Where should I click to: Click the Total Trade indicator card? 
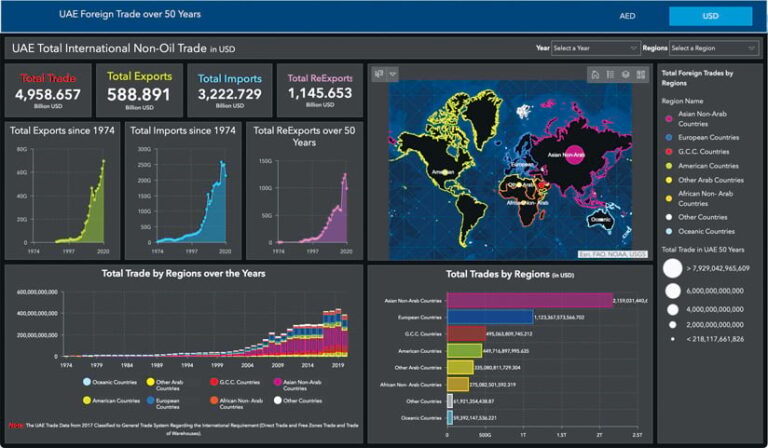[x=48, y=90]
